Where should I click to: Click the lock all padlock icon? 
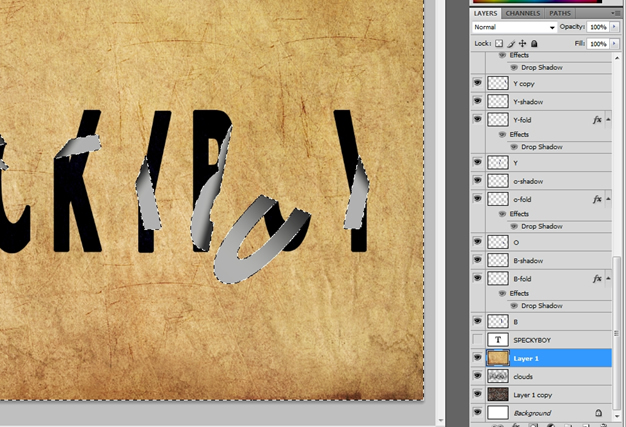pyautogui.click(x=534, y=43)
